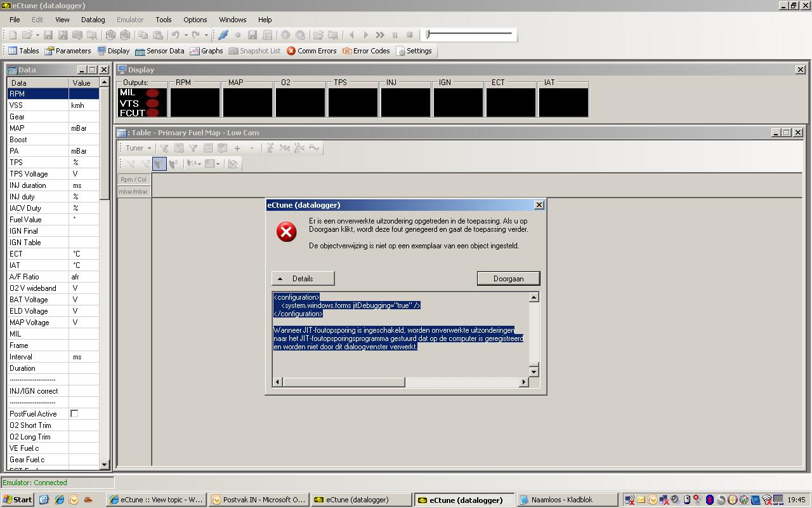Open the Parameters panel
This screenshot has width=812, height=508.
click(x=67, y=51)
